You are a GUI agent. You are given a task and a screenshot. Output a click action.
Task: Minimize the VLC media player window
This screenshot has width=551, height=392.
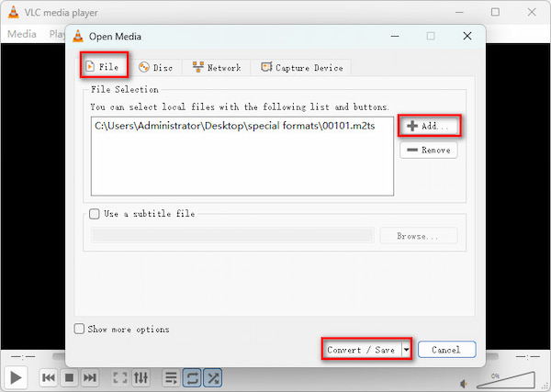(x=459, y=12)
